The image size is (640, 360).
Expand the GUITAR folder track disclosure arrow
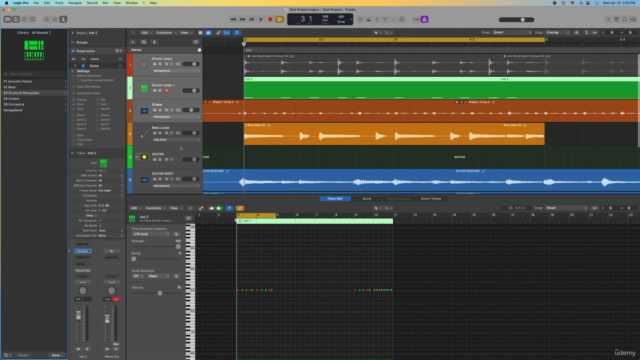pyautogui.click(x=137, y=157)
